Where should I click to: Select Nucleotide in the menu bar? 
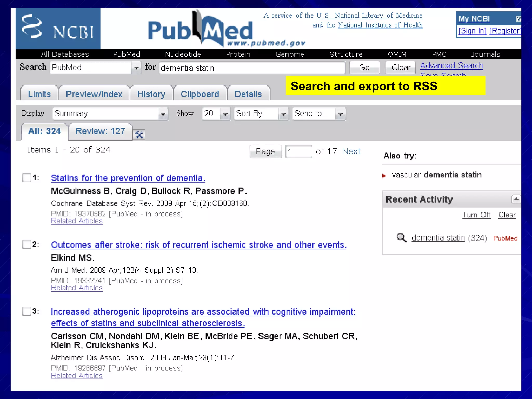(183, 54)
